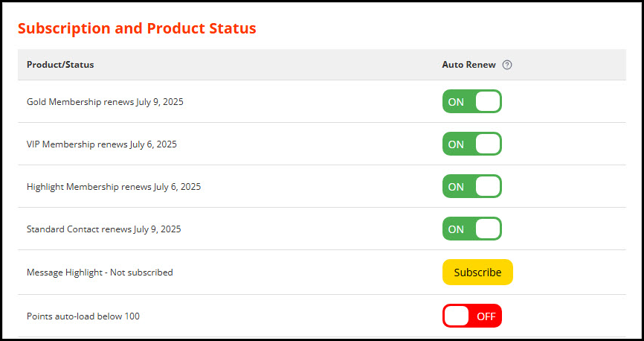Switch off Highlight Membership auto renew

click(x=472, y=186)
